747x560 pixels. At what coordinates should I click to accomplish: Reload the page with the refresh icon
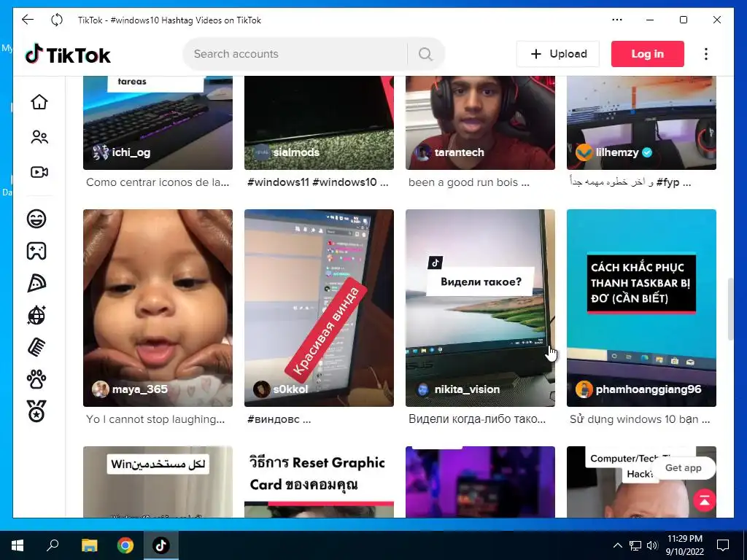[x=56, y=20]
